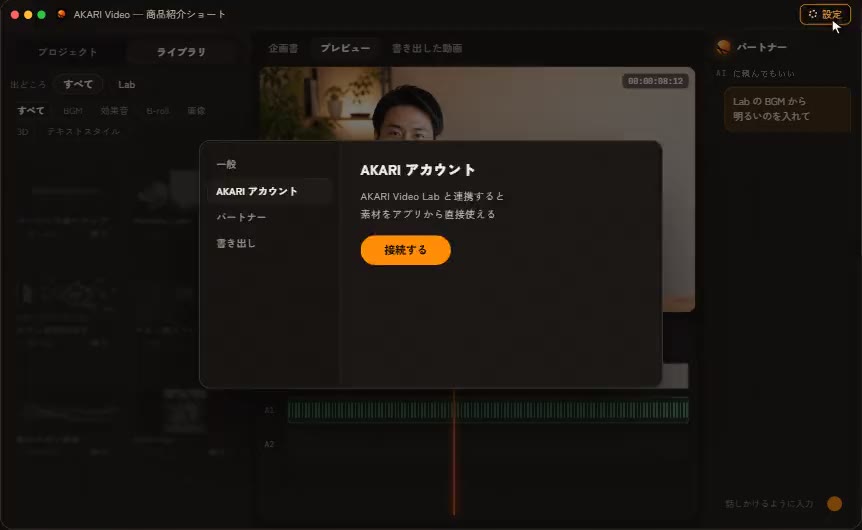Select the すべて category filter

tap(31, 111)
